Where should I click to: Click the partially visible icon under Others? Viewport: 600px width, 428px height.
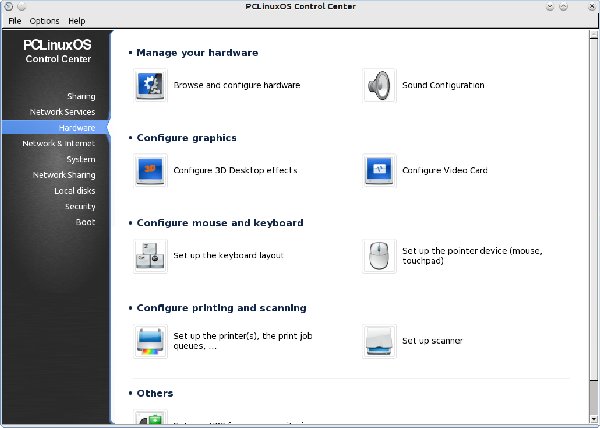click(x=150, y=417)
